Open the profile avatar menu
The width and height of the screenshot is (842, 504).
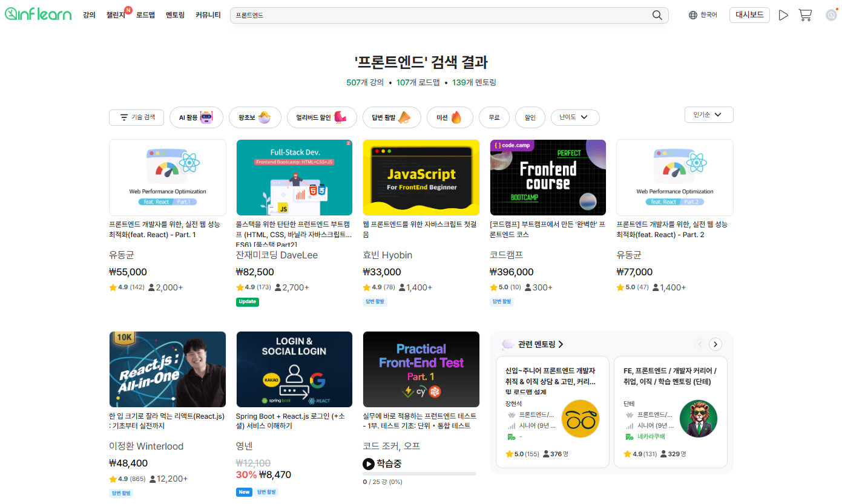pyautogui.click(x=831, y=15)
